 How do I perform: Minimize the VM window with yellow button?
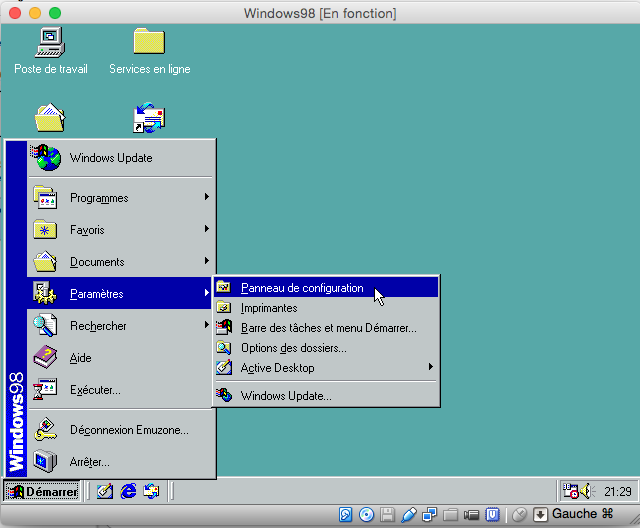pyautogui.click(x=35, y=13)
